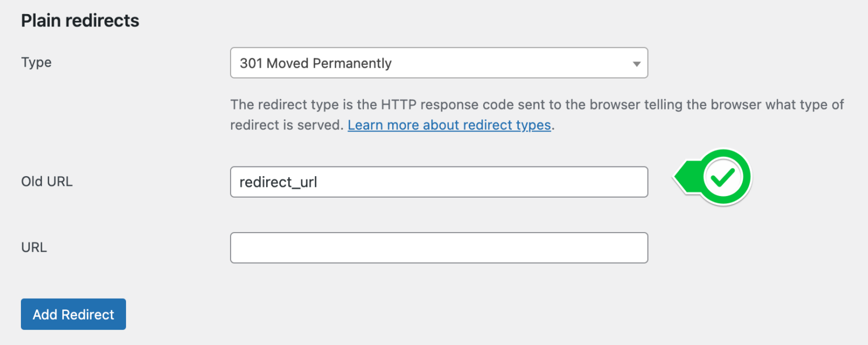Click the Plain redirects heading
This screenshot has width=868, height=345.
pyautogui.click(x=80, y=20)
